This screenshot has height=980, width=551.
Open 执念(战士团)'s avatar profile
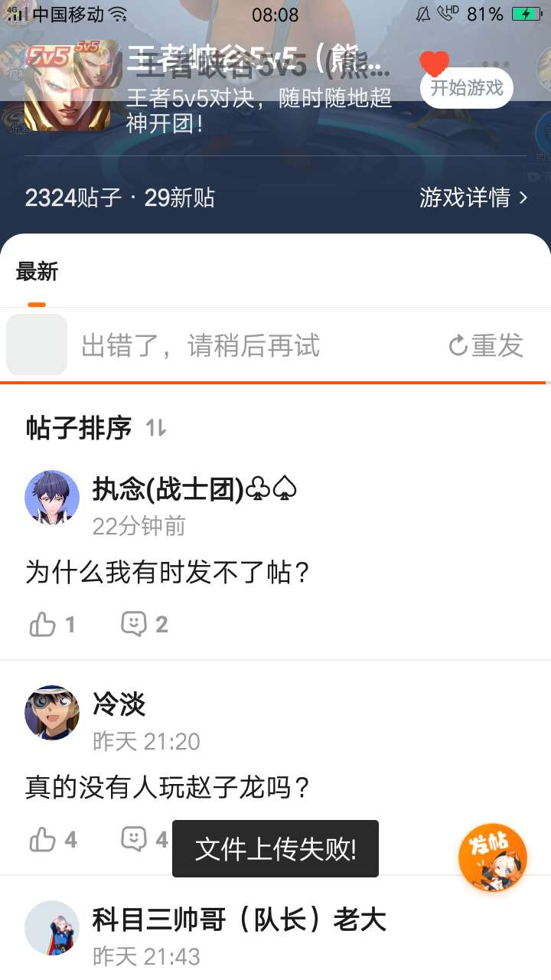click(52, 498)
